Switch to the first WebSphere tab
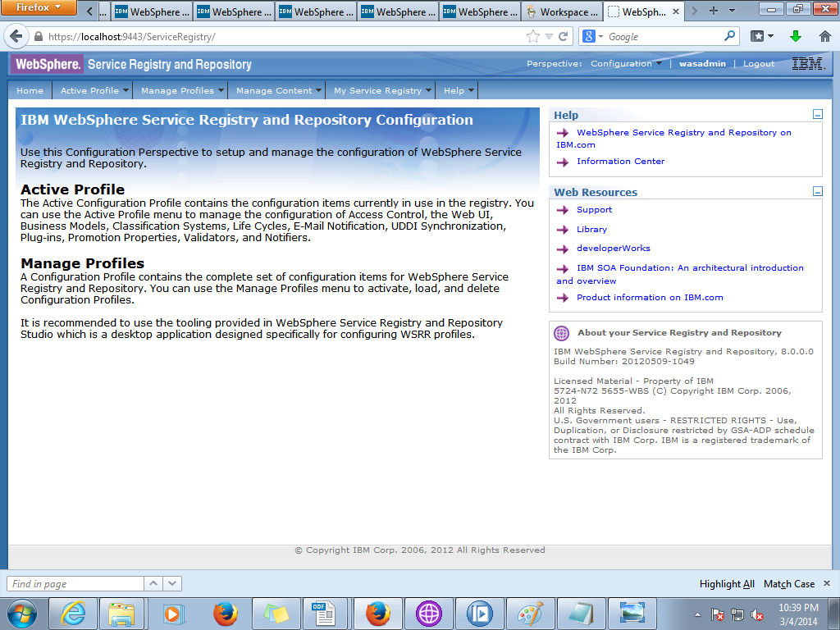Screen dimensions: 840x630 tap(152, 11)
